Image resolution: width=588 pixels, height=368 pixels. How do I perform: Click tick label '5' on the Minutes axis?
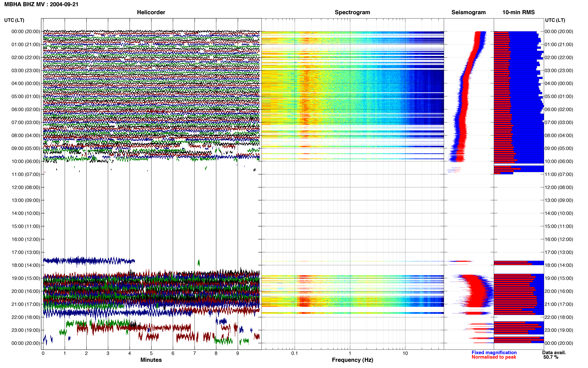click(151, 353)
